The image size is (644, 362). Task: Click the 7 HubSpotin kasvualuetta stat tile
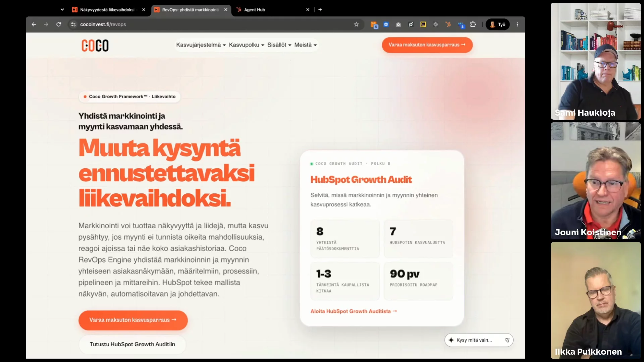[418, 239]
